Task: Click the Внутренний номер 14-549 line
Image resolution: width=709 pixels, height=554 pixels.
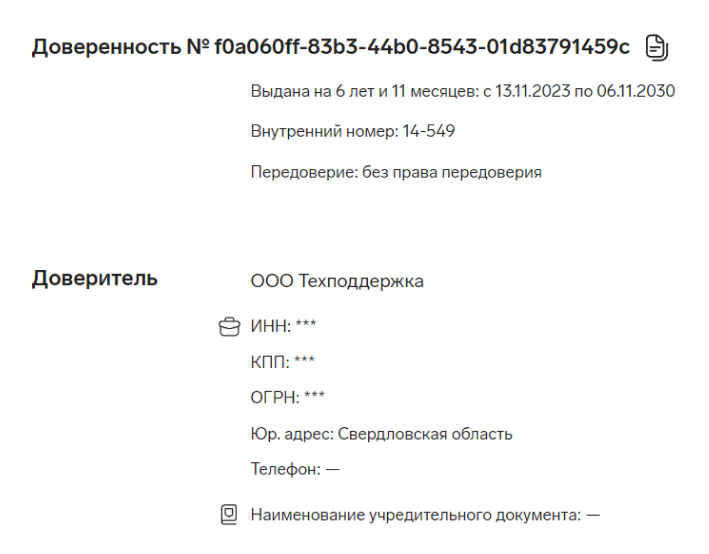Action: (x=353, y=131)
